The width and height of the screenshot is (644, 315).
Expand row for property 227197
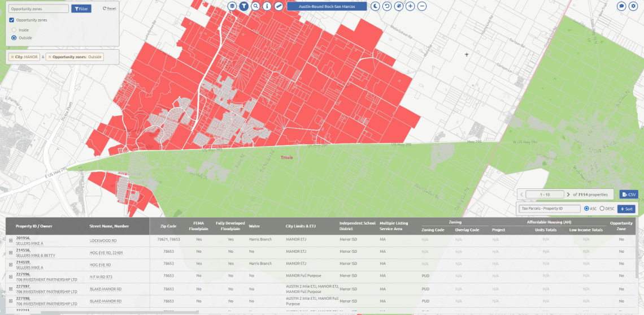click(11, 288)
